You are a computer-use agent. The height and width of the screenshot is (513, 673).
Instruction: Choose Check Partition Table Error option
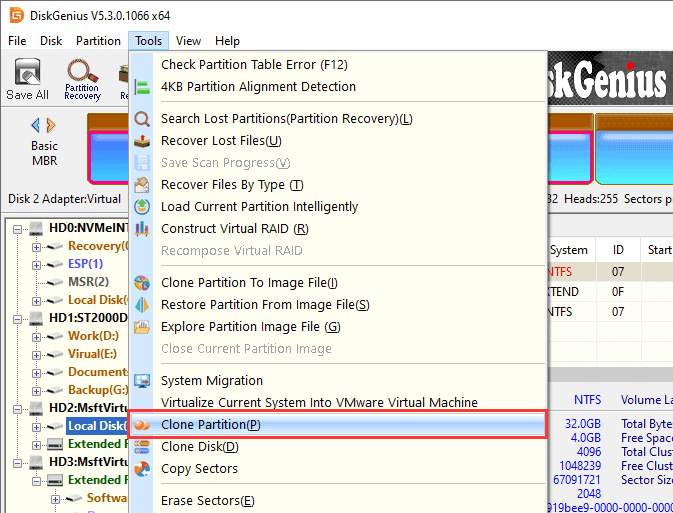[x=254, y=65]
